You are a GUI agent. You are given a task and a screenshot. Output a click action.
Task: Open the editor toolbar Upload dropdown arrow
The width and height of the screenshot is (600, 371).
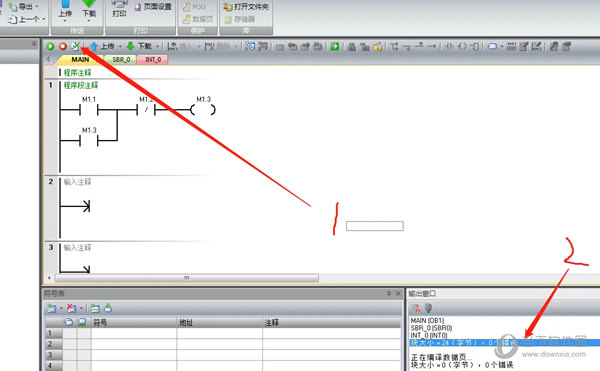(x=120, y=47)
